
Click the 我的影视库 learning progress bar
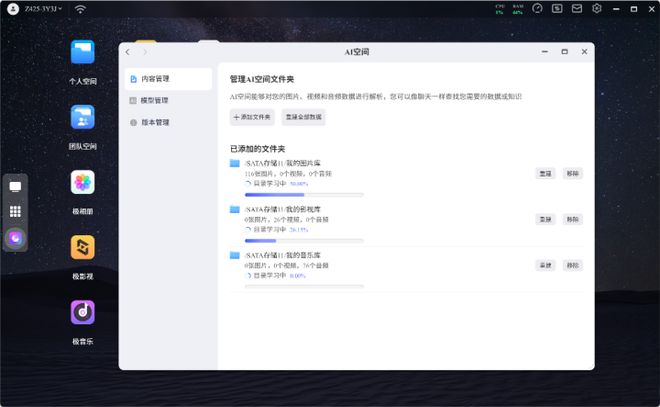[x=304, y=240]
